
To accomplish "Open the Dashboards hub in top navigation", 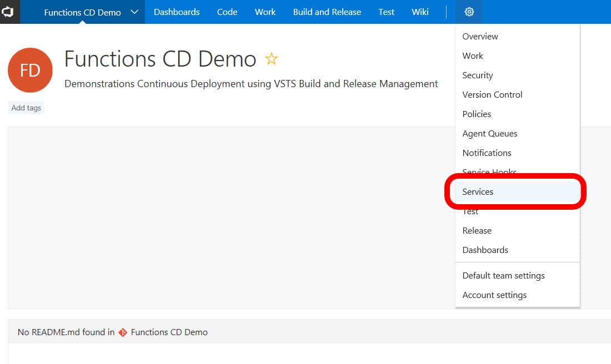I will coord(177,12).
